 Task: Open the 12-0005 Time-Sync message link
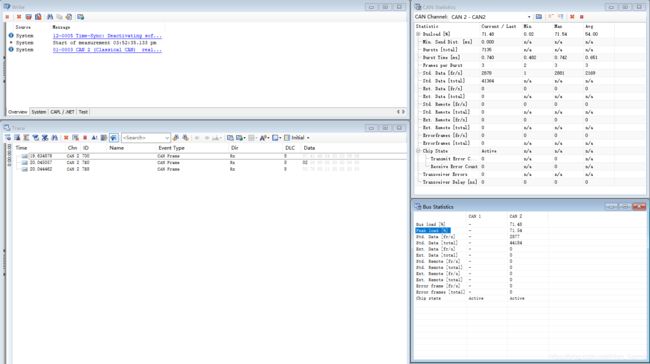[107, 36]
